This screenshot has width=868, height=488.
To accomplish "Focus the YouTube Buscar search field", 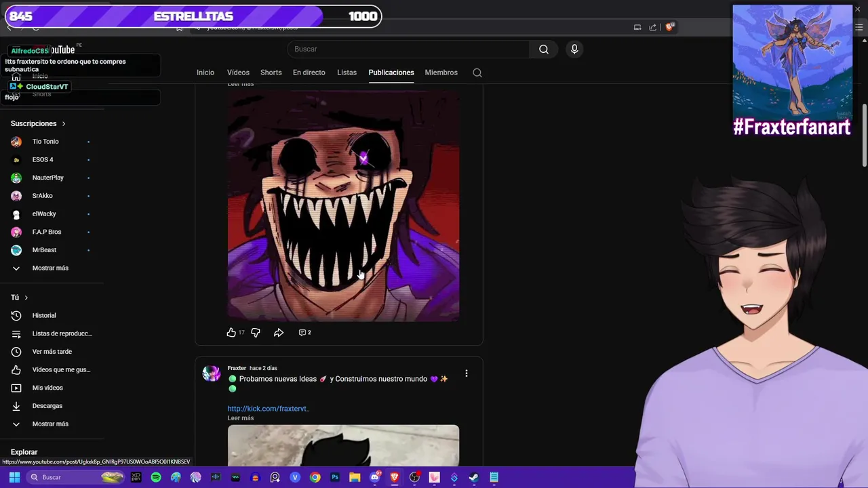I will (x=408, y=49).
